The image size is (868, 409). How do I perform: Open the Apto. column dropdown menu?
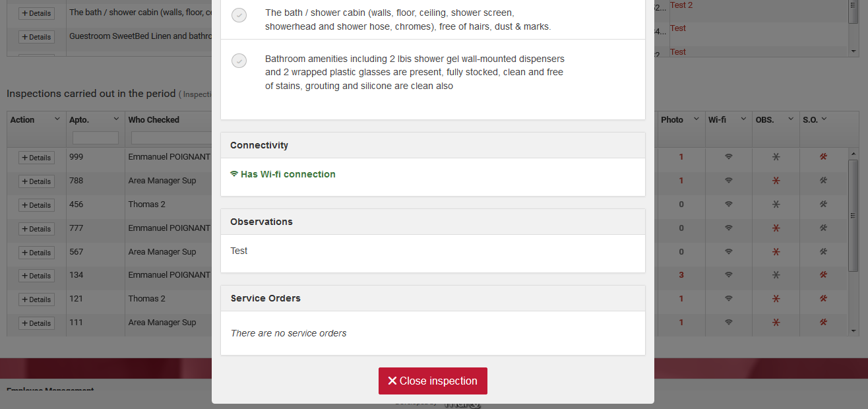coord(116,119)
